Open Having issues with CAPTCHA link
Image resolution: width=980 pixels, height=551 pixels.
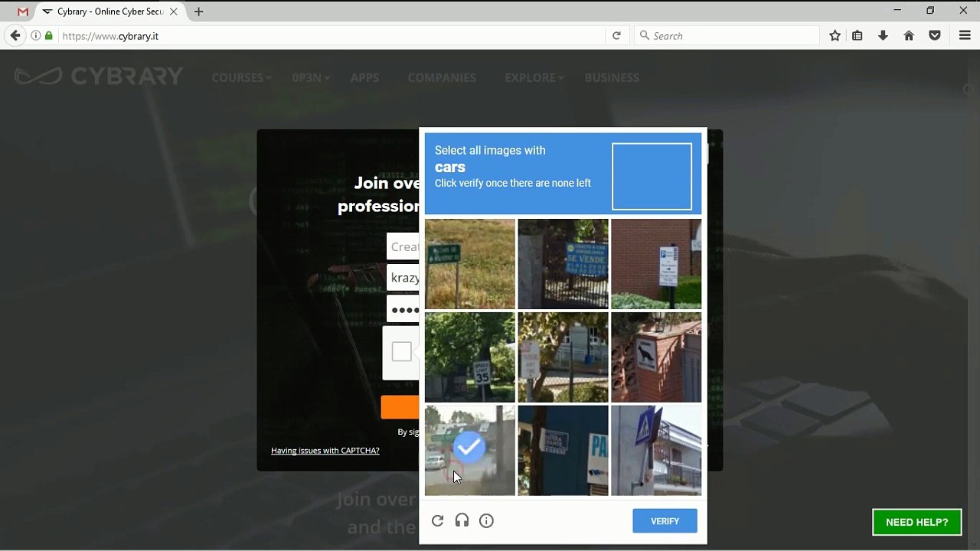(x=325, y=450)
